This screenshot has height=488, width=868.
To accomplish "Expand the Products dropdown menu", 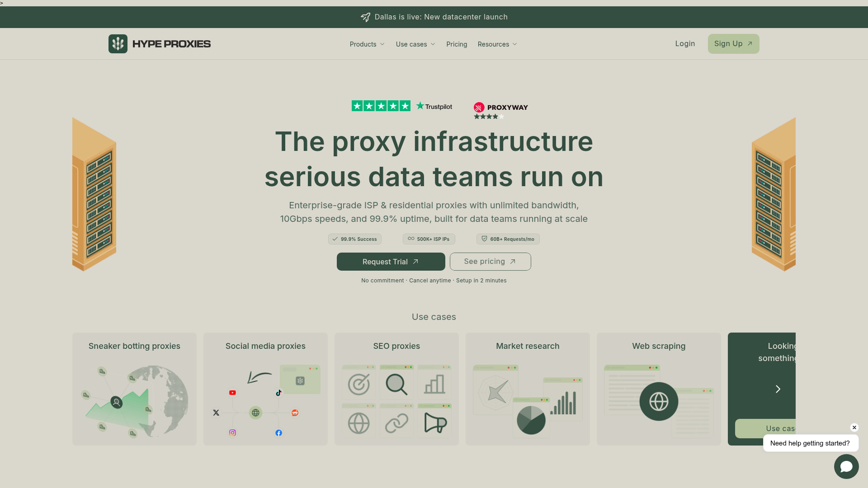I will 367,44.
